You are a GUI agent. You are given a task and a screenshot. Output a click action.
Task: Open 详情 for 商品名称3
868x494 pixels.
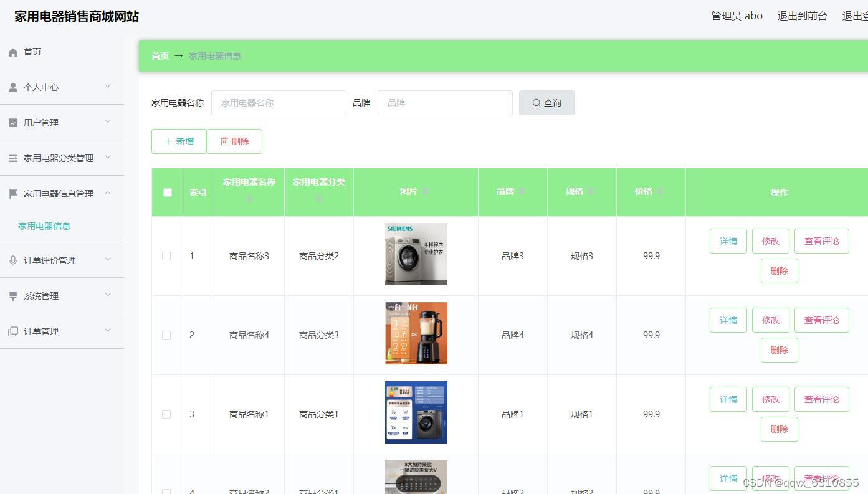click(728, 241)
